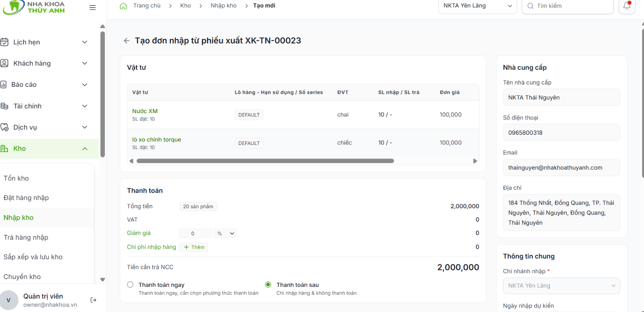Select Thanh toán ngay payment option

pyautogui.click(x=130, y=284)
